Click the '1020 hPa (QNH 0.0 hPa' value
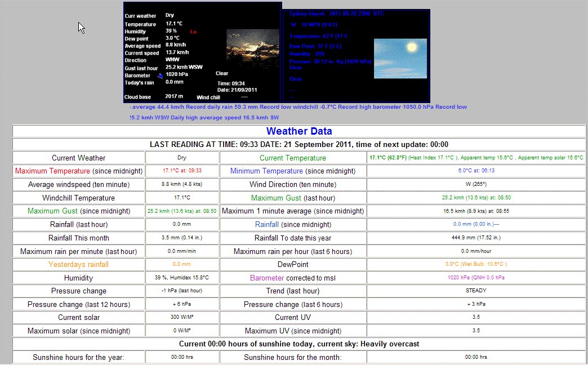 tap(476, 278)
